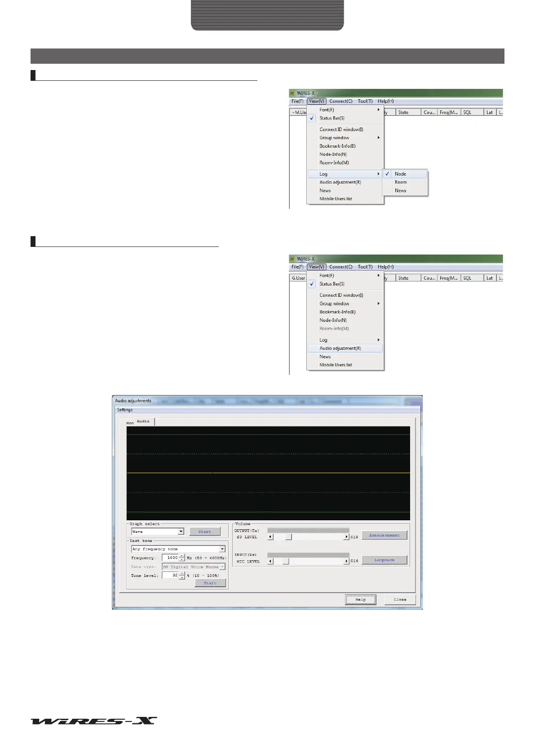Toggle Status Bar(S) checkmark in upper View menu
This screenshot has width=535, height=756.
pyautogui.click(x=312, y=118)
